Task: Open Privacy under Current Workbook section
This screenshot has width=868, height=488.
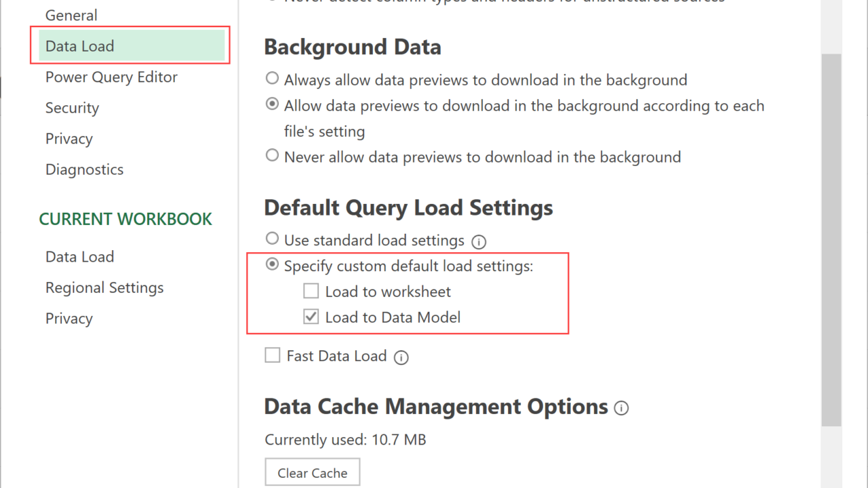Action: 68,319
